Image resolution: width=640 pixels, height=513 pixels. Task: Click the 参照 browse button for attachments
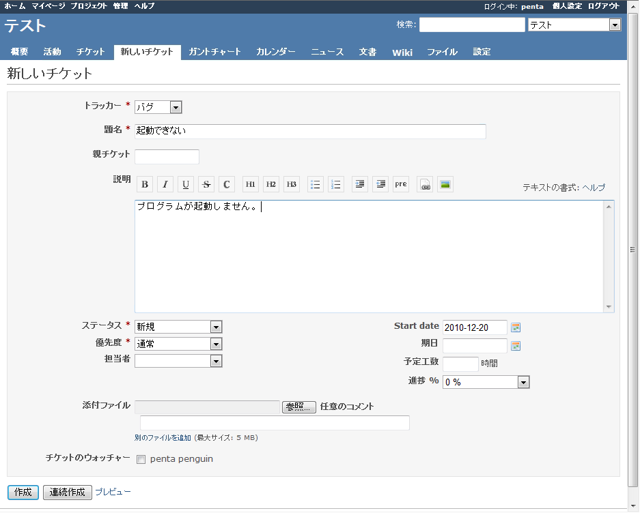[x=299, y=407]
